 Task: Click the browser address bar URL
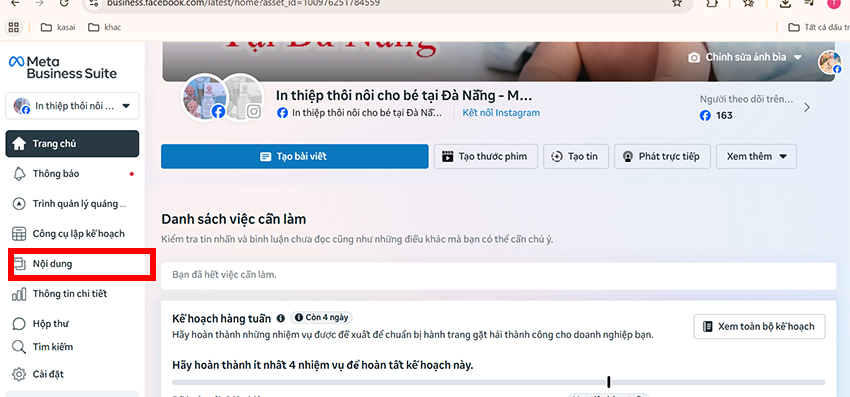[243, 3]
